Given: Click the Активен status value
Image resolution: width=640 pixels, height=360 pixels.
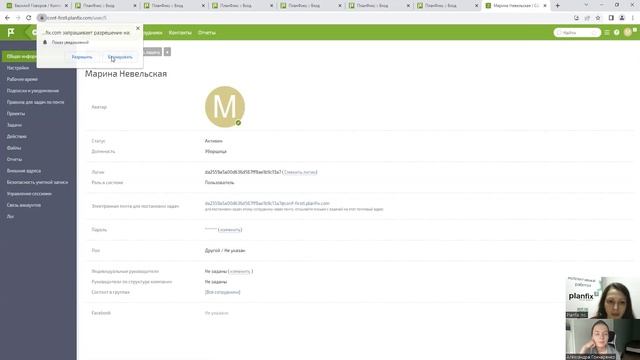Looking at the screenshot, I should point(213,141).
